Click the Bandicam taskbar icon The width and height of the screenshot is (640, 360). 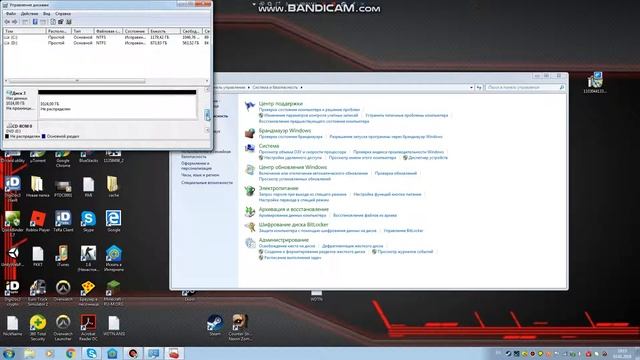pos(133,353)
